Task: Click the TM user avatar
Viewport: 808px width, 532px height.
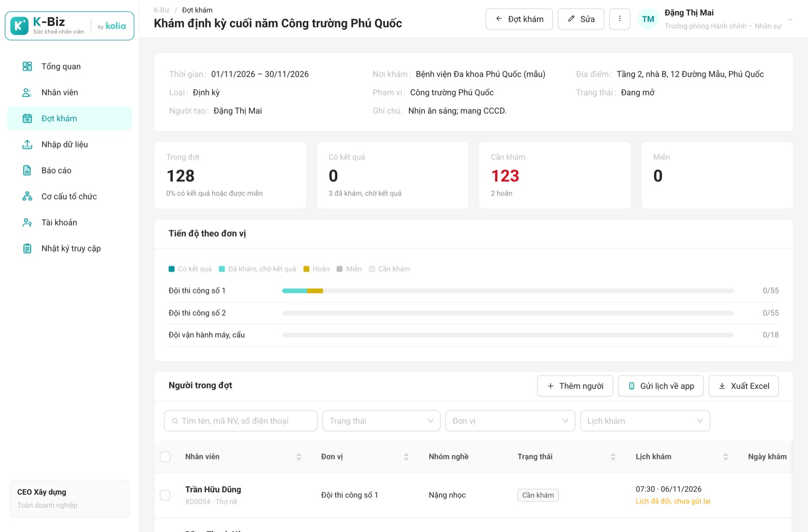Action: point(648,19)
